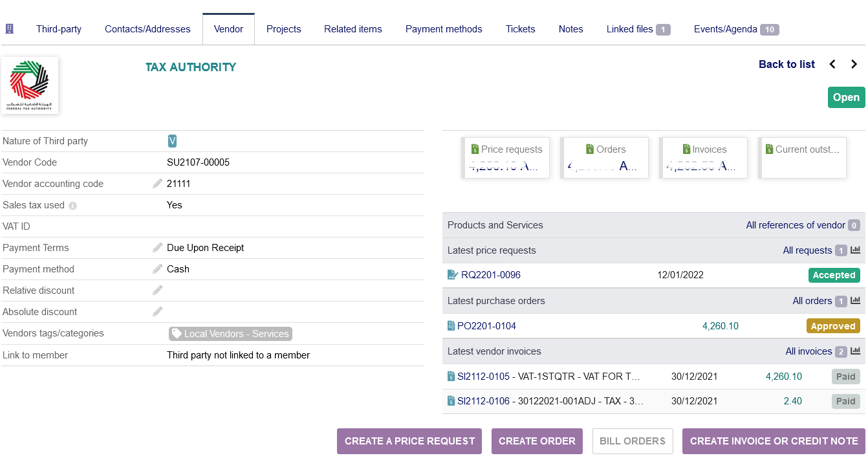Go to previous third party arrow
868x471 pixels.
(x=832, y=64)
